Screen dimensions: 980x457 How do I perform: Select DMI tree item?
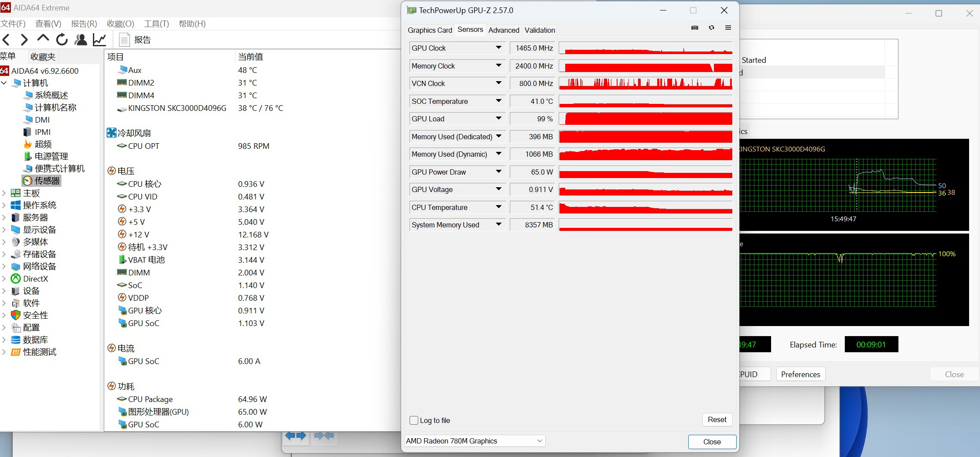(x=37, y=120)
